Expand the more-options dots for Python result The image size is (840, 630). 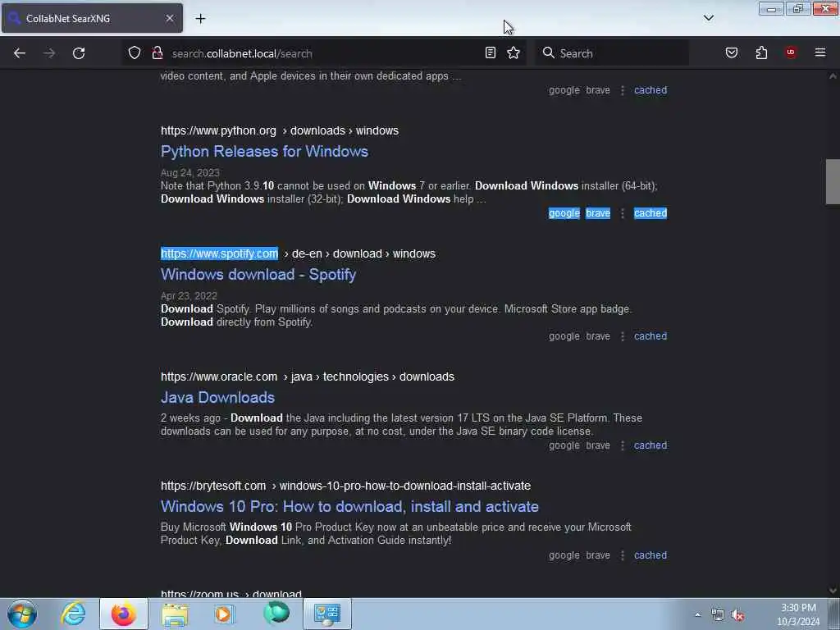coord(622,213)
